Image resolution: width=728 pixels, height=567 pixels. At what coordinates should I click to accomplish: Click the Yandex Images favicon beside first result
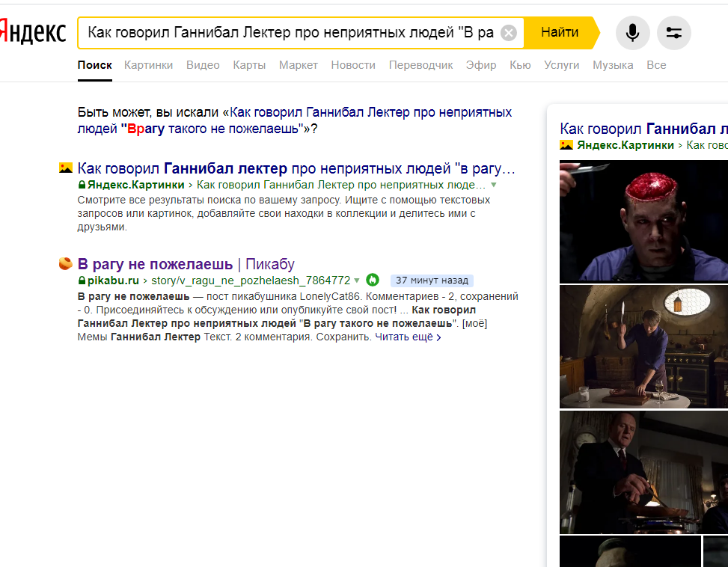tap(66, 168)
